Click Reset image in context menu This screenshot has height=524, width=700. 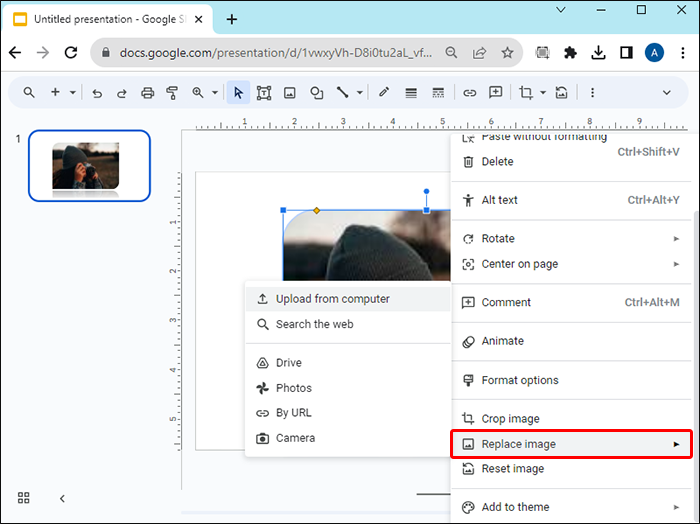(571, 469)
